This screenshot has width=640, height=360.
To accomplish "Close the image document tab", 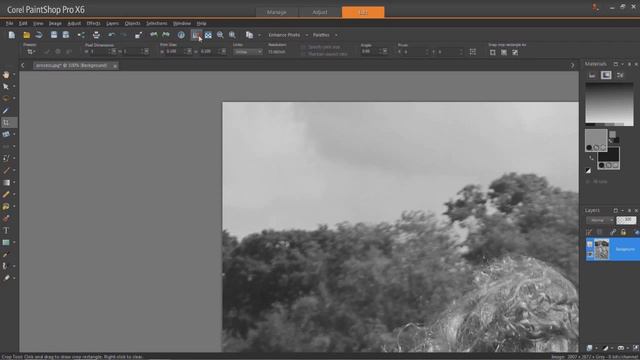I will (115, 66).
